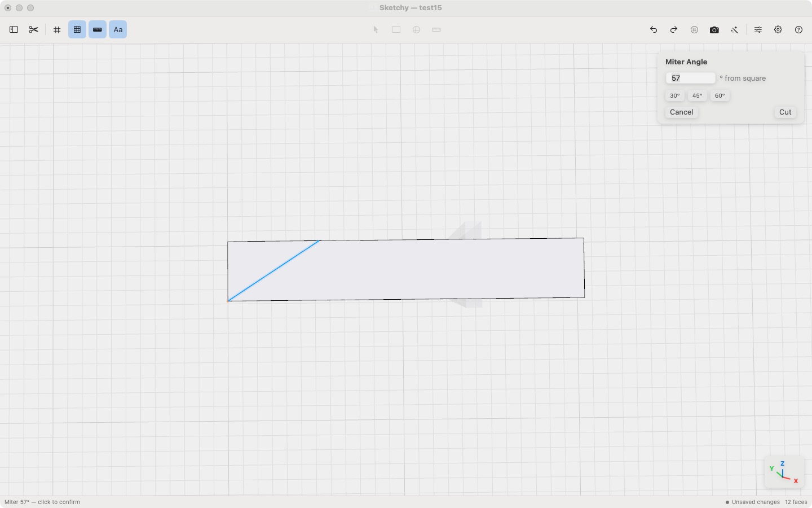Take a snapshot with the camera icon
The height and width of the screenshot is (508, 812).
[x=714, y=30]
